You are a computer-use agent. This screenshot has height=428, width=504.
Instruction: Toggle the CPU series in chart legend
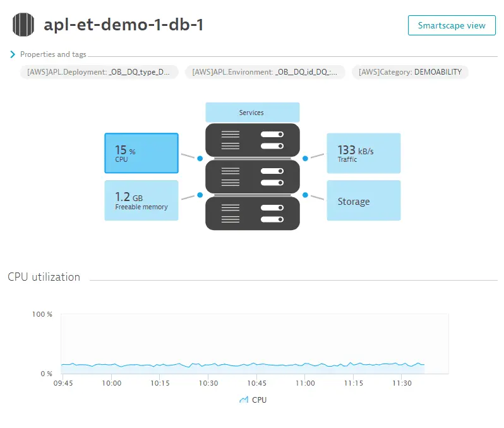pyautogui.click(x=253, y=400)
